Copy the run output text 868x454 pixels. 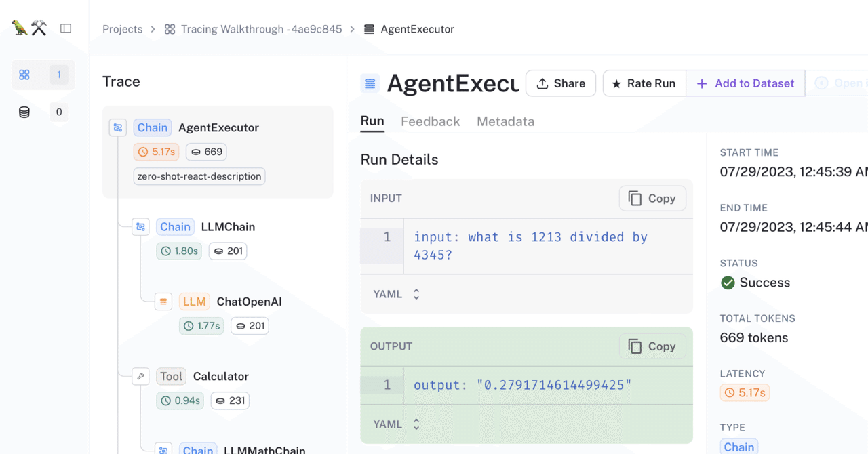(652, 346)
